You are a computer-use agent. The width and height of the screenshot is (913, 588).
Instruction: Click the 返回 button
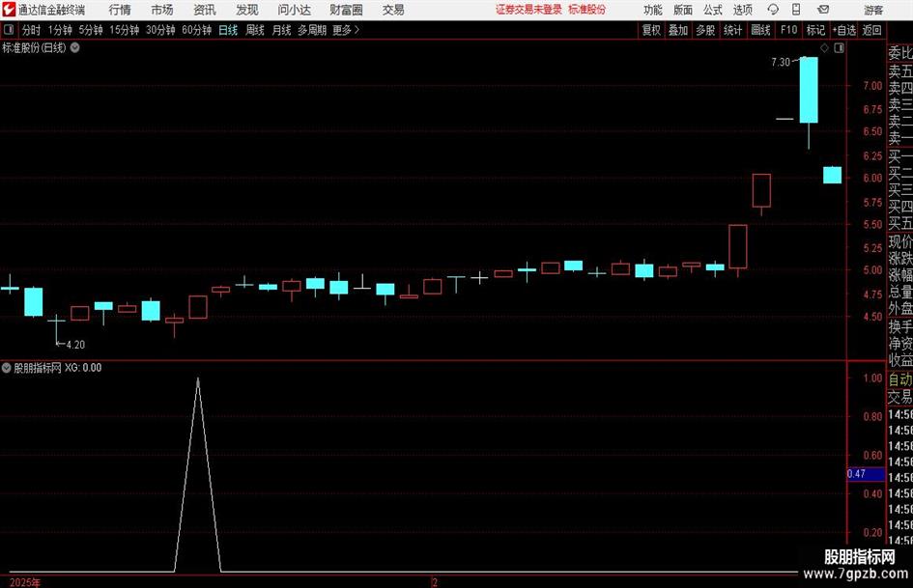pos(871,30)
